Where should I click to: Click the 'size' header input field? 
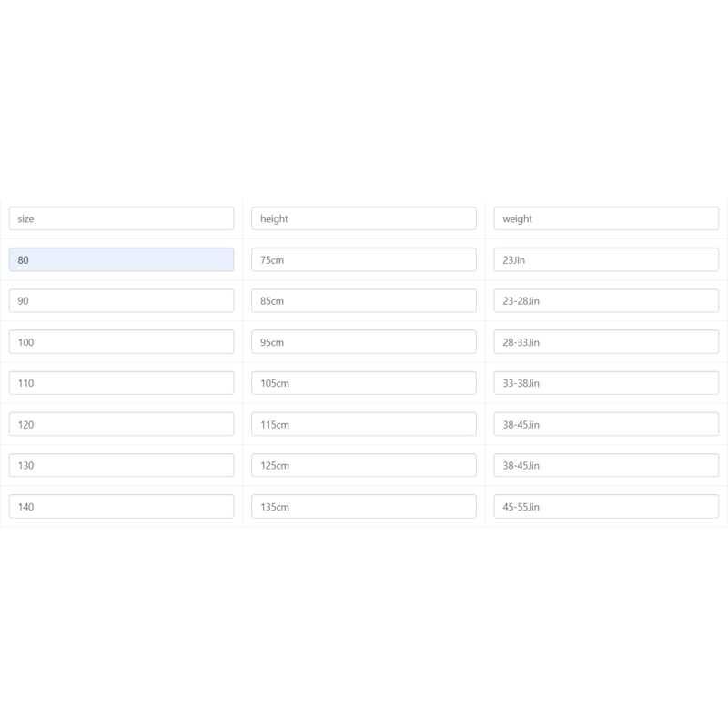click(121, 218)
